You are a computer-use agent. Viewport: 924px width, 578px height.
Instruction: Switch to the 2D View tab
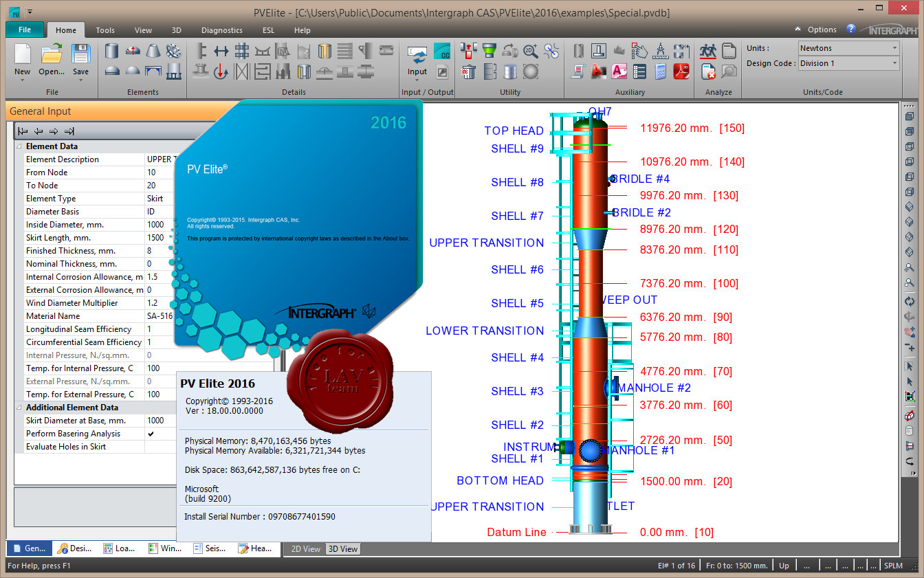coord(305,548)
